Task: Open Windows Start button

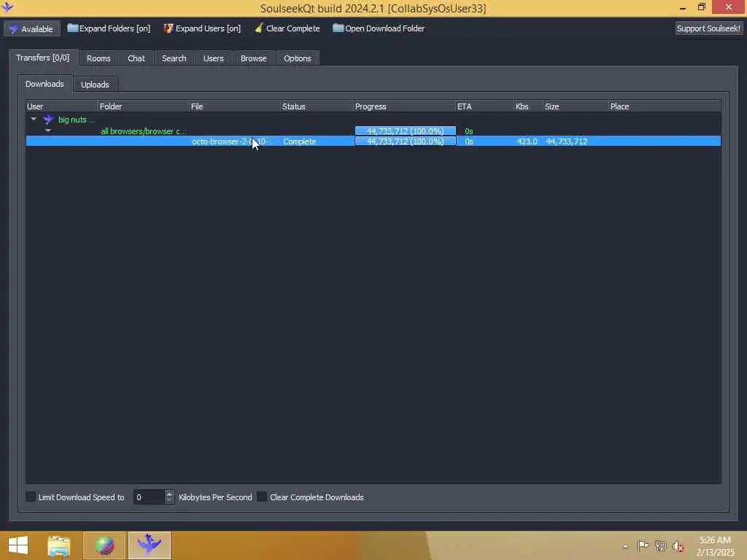Action: tap(18, 545)
